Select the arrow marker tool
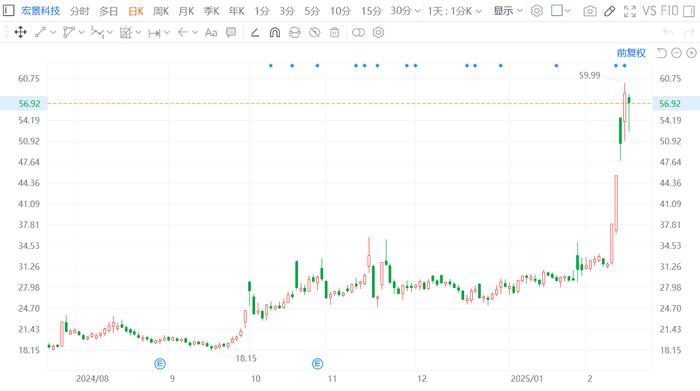This screenshot has height=391, width=700. tap(183, 32)
